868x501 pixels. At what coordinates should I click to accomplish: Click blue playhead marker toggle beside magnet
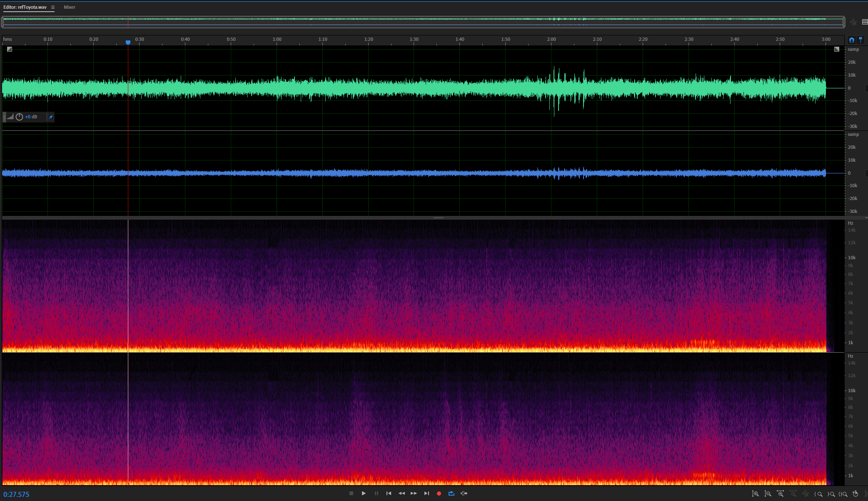point(861,40)
